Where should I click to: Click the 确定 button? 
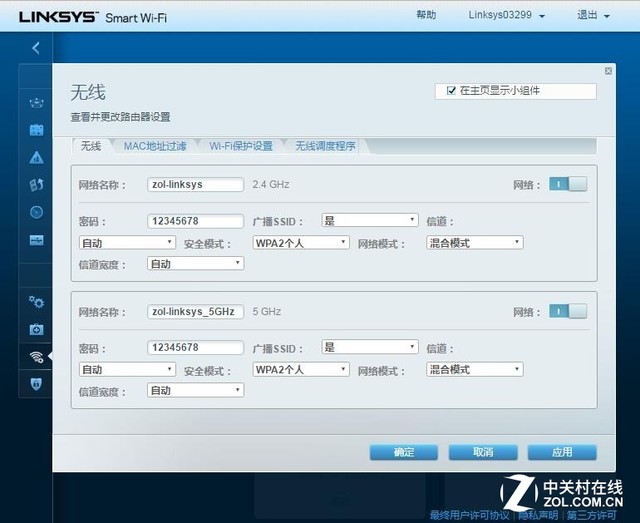(404, 452)
